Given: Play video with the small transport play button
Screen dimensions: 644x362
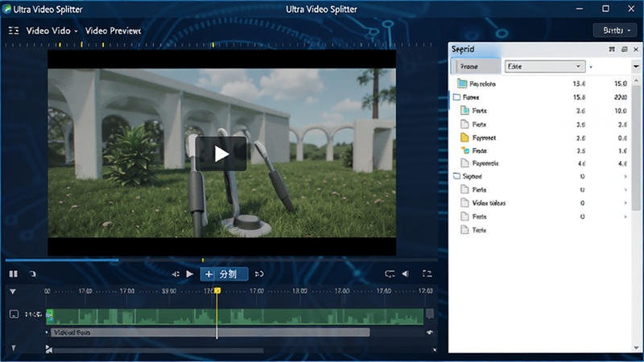Looking at the screenshot, I should click(190, 274).
